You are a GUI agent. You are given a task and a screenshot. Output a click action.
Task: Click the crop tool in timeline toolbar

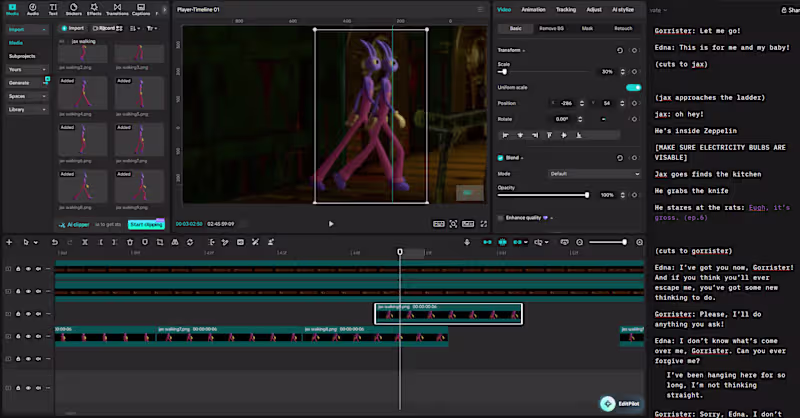click(160, 242)
